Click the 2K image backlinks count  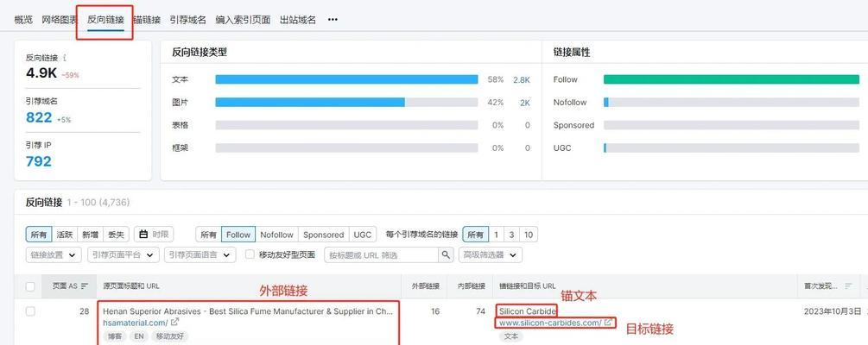pos(525,103)
